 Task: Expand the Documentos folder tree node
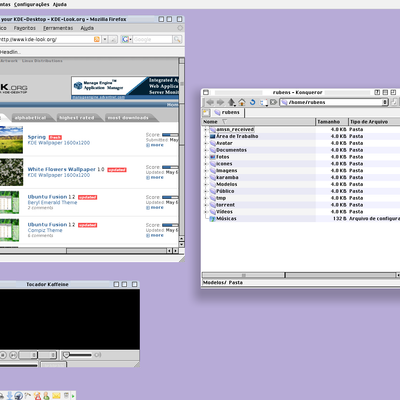(x=206, y=150)
